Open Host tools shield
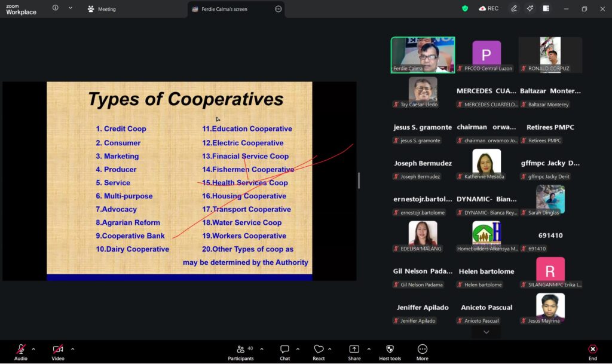 click(390, 350)
